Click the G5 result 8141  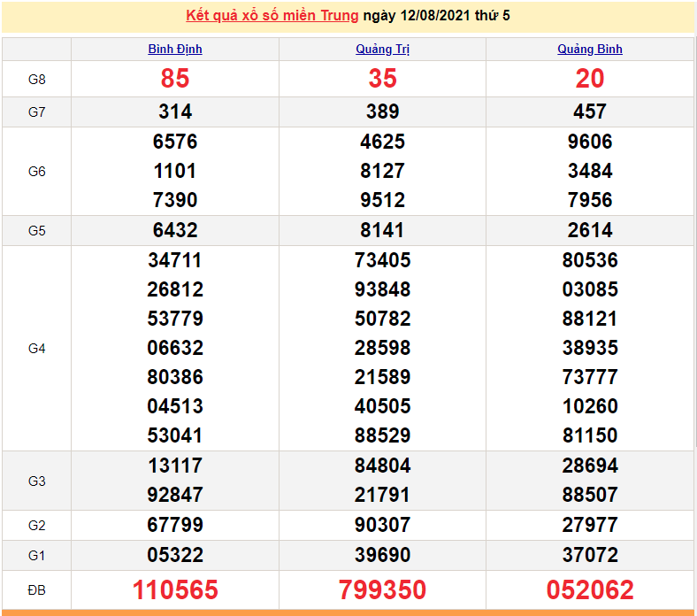coord(382,230)
